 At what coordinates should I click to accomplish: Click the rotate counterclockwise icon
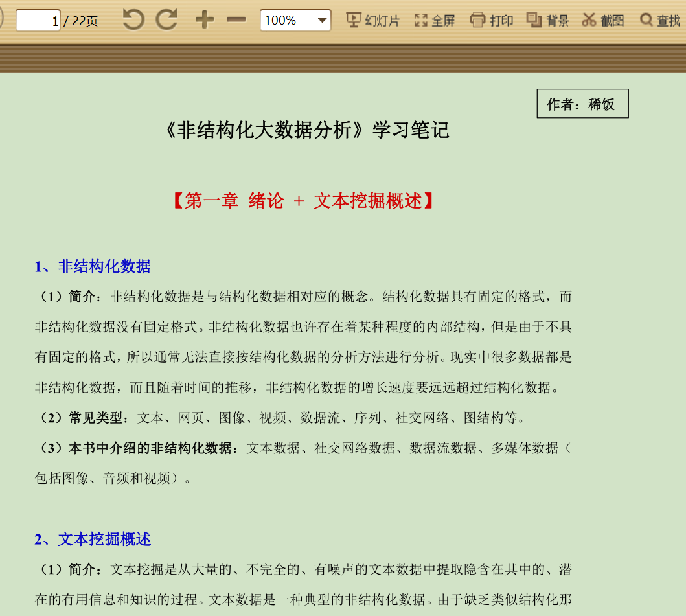(x=133, y=20)
